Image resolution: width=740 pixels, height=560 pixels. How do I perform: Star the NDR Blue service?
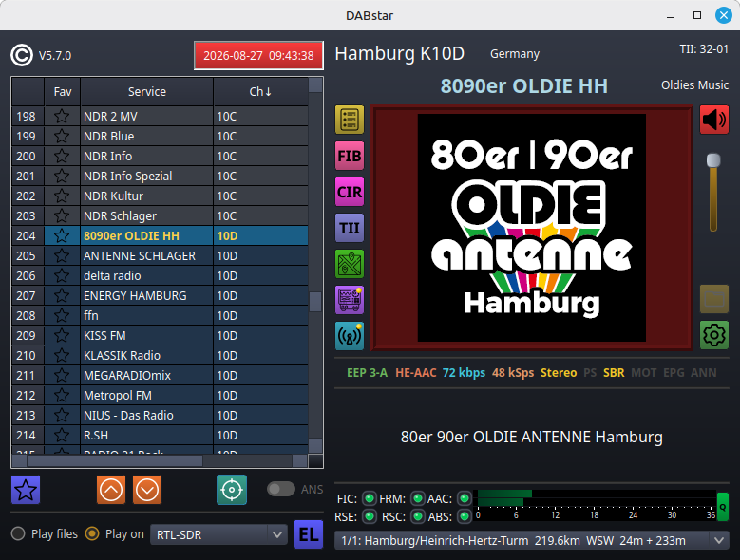(x=62, y=137)
